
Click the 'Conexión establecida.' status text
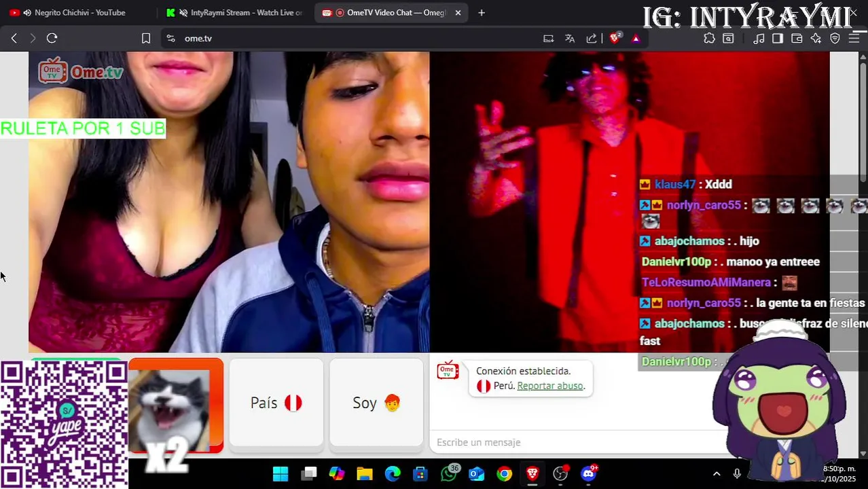(x=524, y=371)
